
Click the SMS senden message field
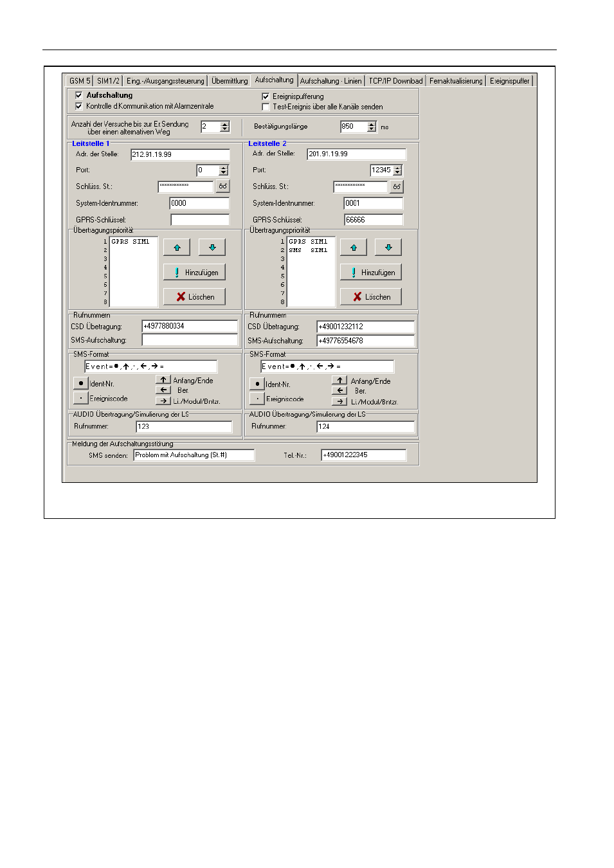194,455
